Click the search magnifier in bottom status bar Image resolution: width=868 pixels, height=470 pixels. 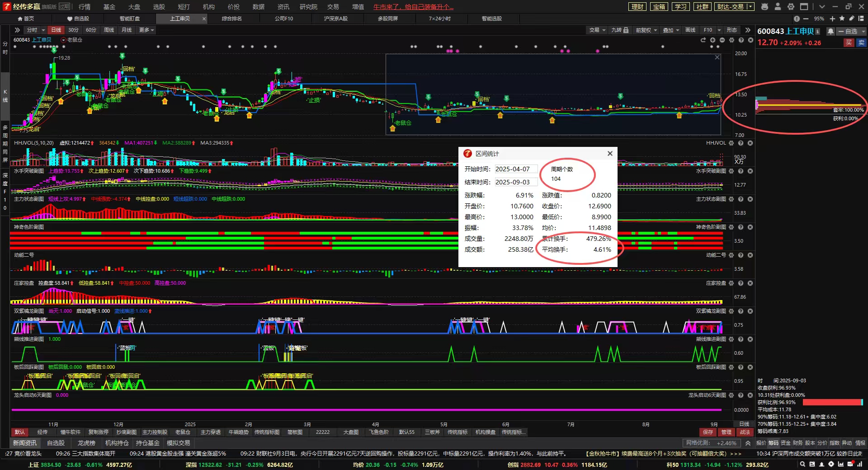coord(802,464)
